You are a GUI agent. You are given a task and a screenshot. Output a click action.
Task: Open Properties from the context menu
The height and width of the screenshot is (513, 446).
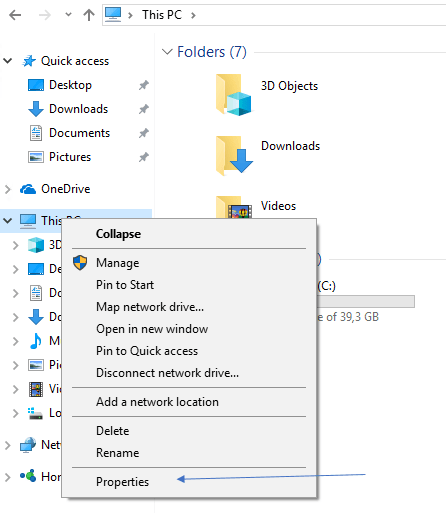[x=189, y=482]
